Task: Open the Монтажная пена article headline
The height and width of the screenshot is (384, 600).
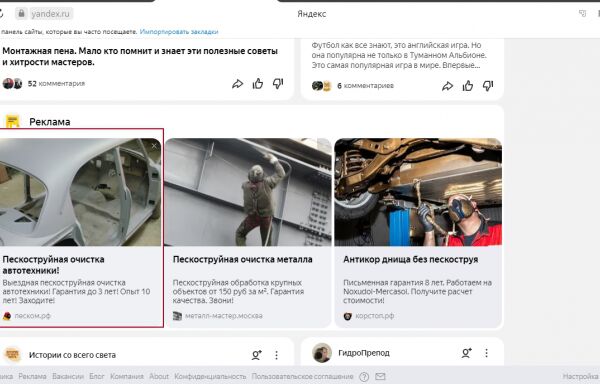Action: pos(140,57)
